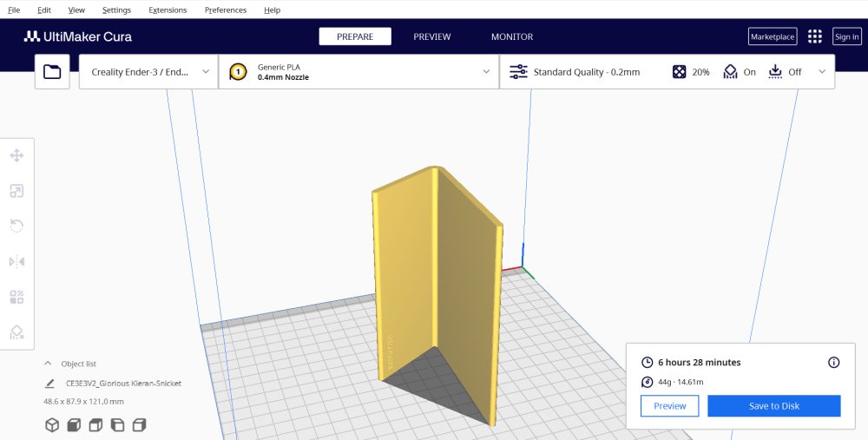Open file folder icon button
This screenshot has height=440, width=868.
coord(52,71)
